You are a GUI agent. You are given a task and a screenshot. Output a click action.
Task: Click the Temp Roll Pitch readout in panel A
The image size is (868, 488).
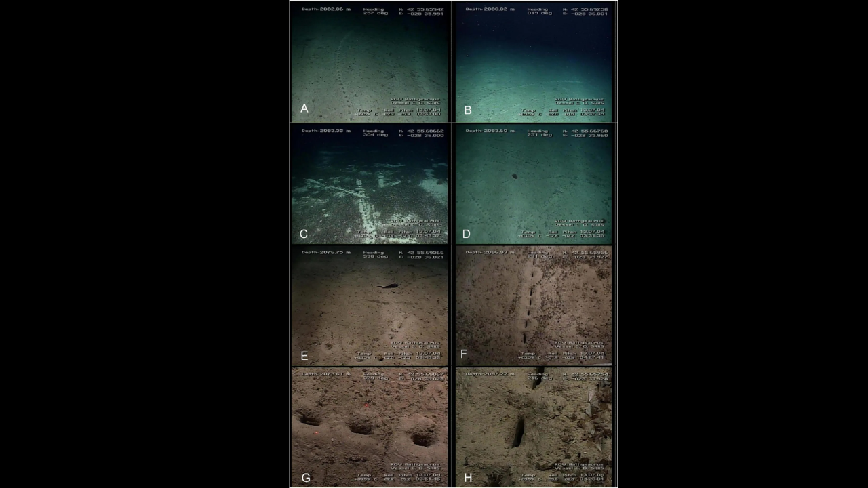399,112
